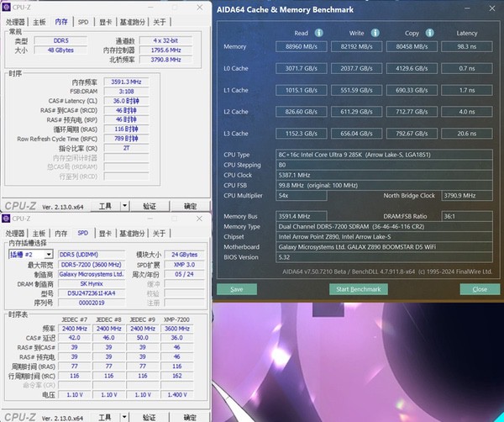
Task: Click the 验证 button in bottom CPU-Z window
Action: 150,417
